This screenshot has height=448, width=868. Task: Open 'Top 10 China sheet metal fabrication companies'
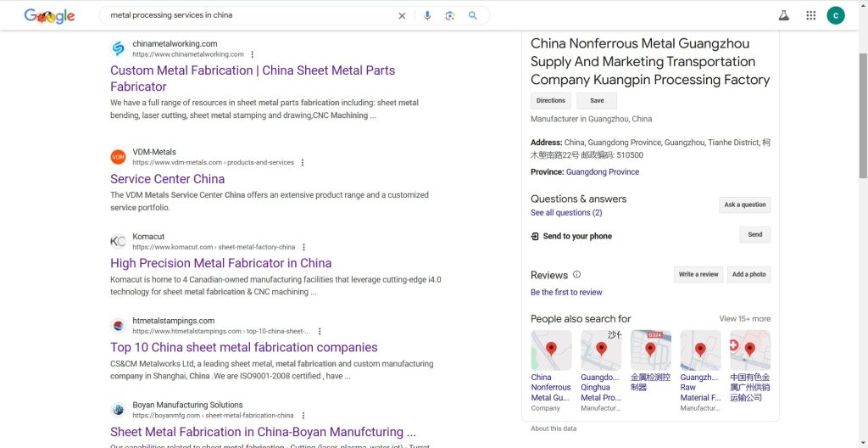[243, 348]
